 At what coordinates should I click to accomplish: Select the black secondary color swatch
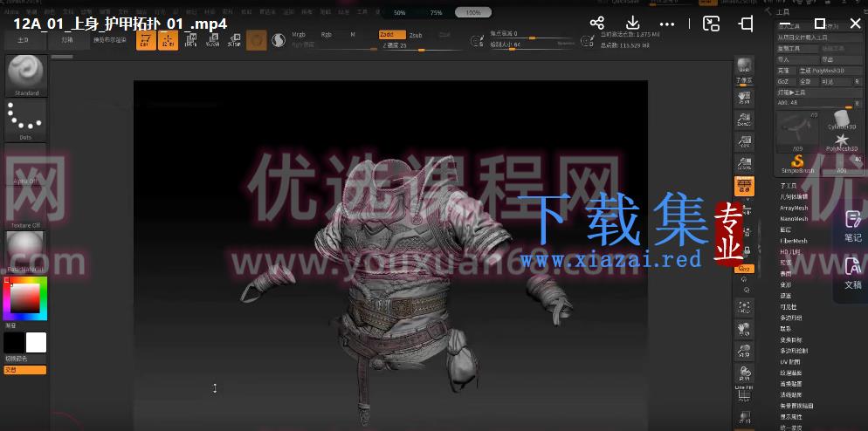coord(14,343)
